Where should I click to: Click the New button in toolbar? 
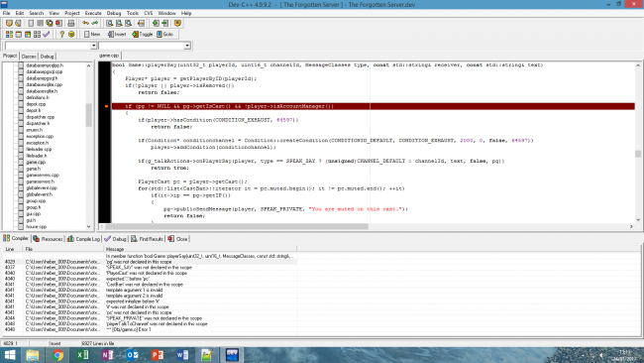(92, 34)
